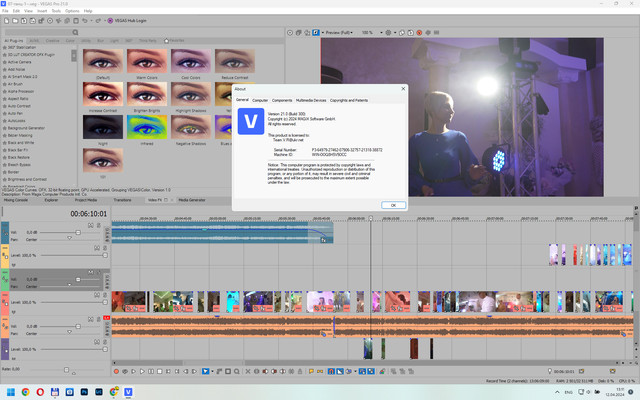Click the Redo arrow icon
This screenshot has width=640, height=400.
tap(98, 20)
